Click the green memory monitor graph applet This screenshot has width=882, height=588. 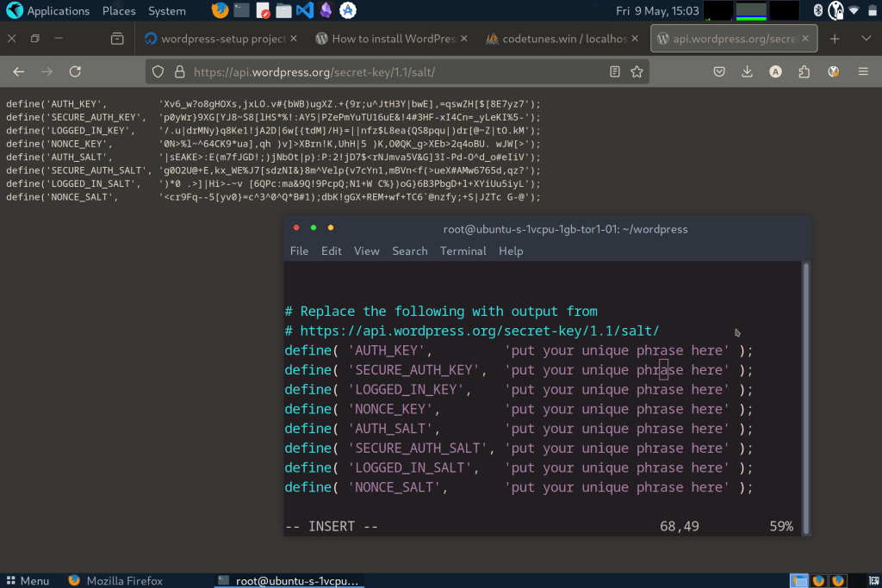(751, 10)
